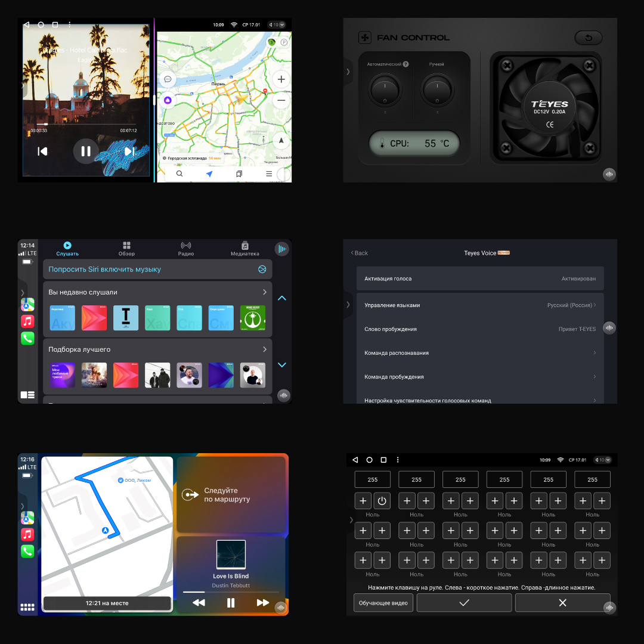Switch to the Радио tab
The width and height of the screenshot is (644, 644).
185,249
